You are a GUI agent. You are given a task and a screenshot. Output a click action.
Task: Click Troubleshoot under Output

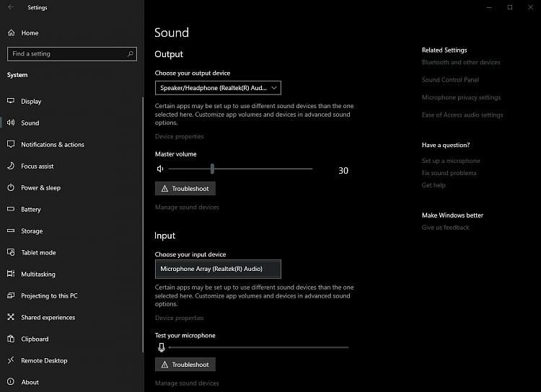[x=185, y=189]
